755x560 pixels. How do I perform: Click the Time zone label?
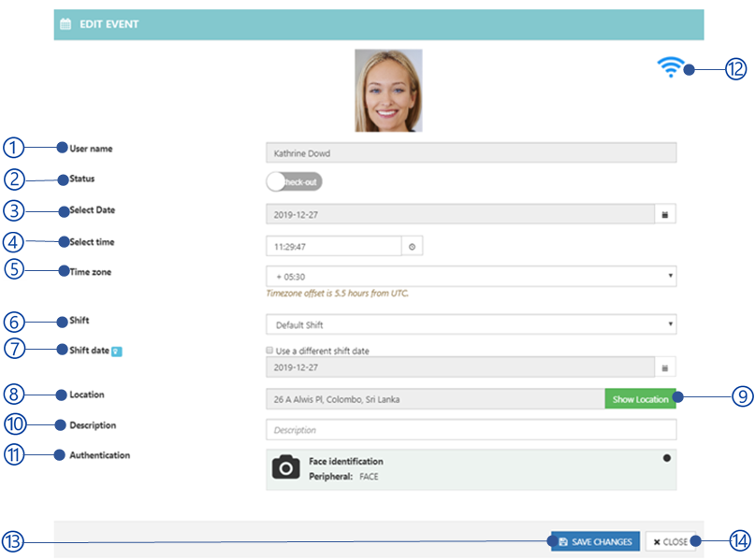pyautogui.click(x=91, y=272)
